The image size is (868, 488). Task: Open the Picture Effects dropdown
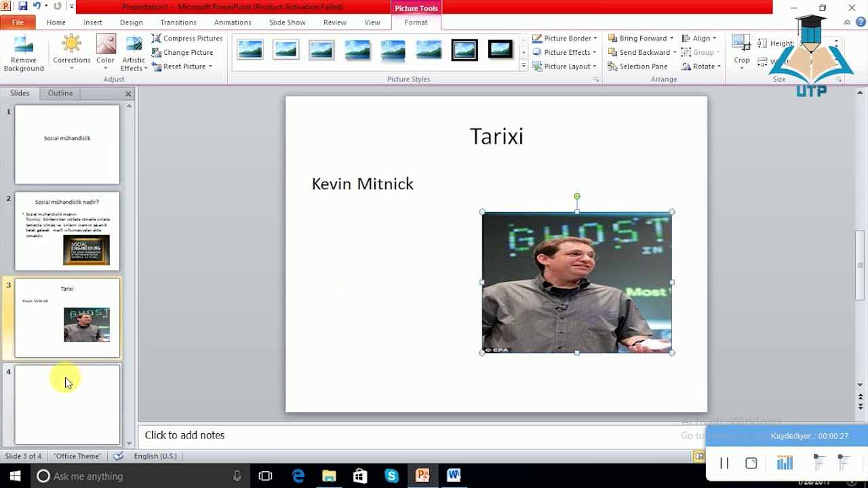564,52
